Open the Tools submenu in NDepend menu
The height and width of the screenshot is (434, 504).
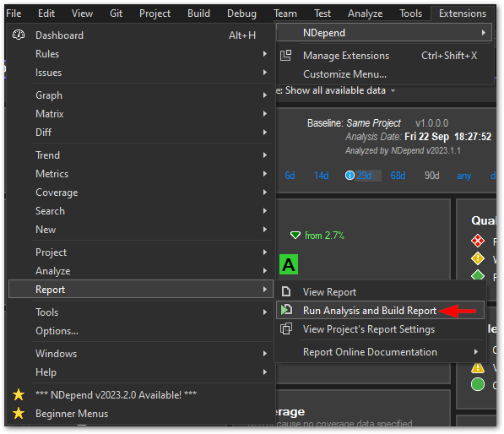tap(141, 312)
